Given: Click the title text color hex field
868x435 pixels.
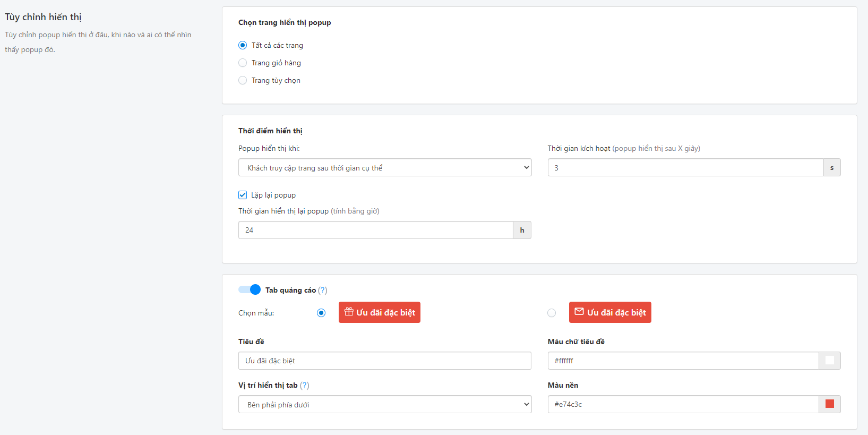Looking at the screenshot, I should click(683, 361).
